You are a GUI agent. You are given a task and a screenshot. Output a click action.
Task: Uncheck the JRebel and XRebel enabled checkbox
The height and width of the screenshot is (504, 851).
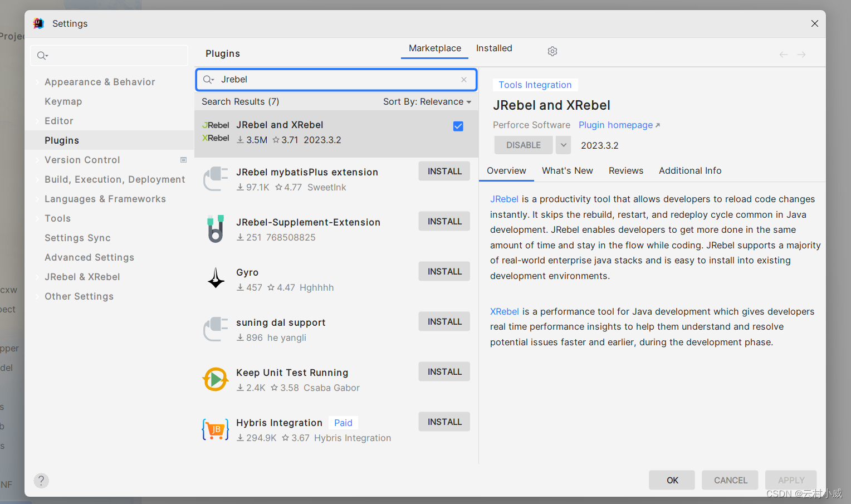pyautogui.click(x=458, y=126)
